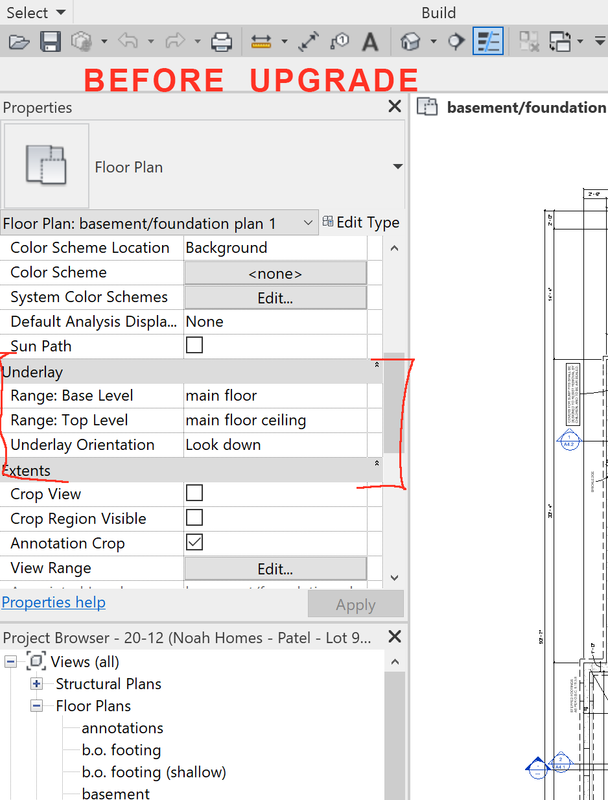This screenshot has height=800, width=608.
Task: Open a project with the folder icon
Action: [x=19, y=41]
